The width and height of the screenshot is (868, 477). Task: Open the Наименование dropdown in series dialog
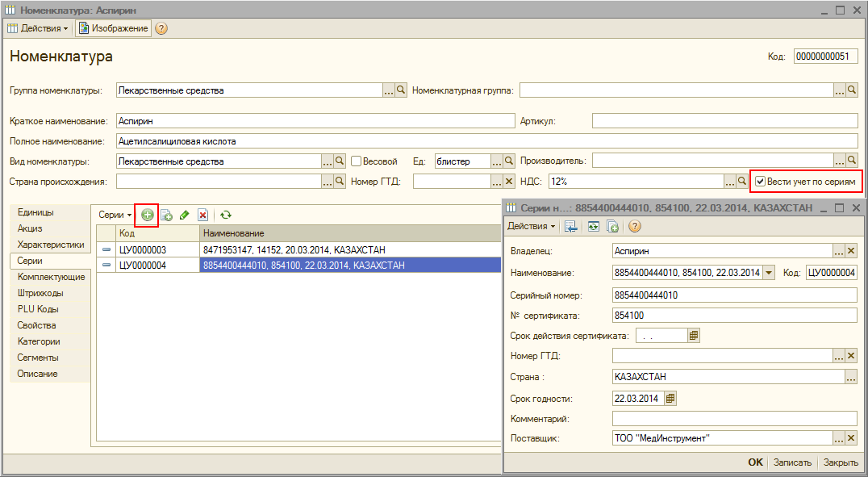(769, 273)
